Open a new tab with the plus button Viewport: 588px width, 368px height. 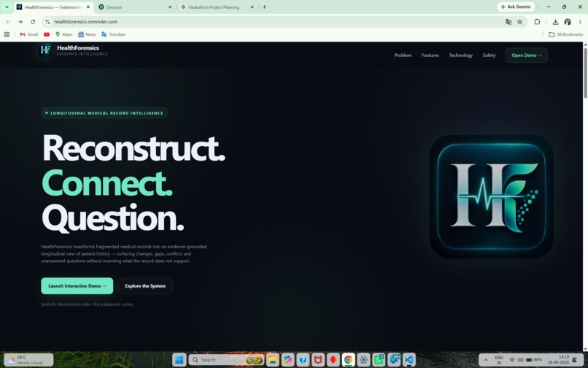264,7
